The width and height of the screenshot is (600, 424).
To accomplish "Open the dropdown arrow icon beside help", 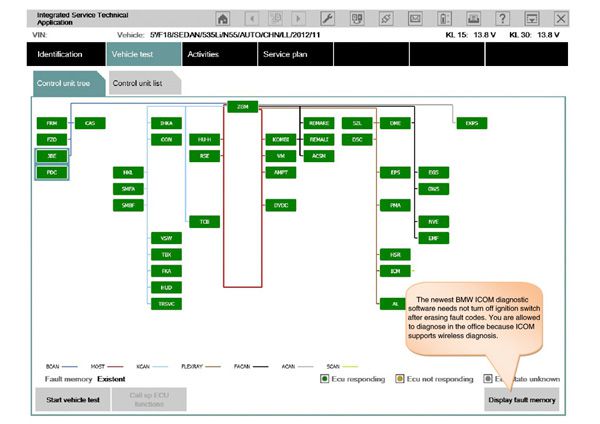I will pyautogui.click(x=531, y=19).
